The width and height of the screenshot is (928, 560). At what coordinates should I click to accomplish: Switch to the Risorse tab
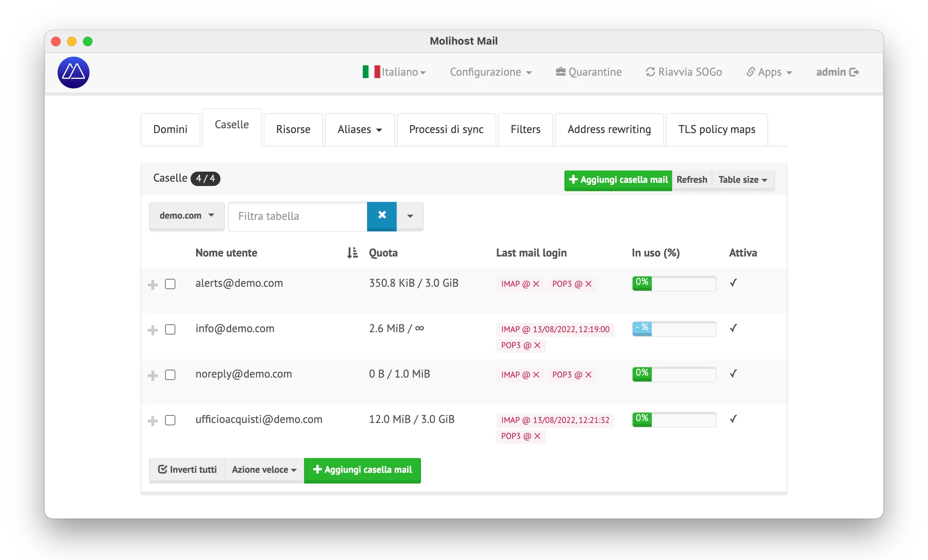[293, 129]
